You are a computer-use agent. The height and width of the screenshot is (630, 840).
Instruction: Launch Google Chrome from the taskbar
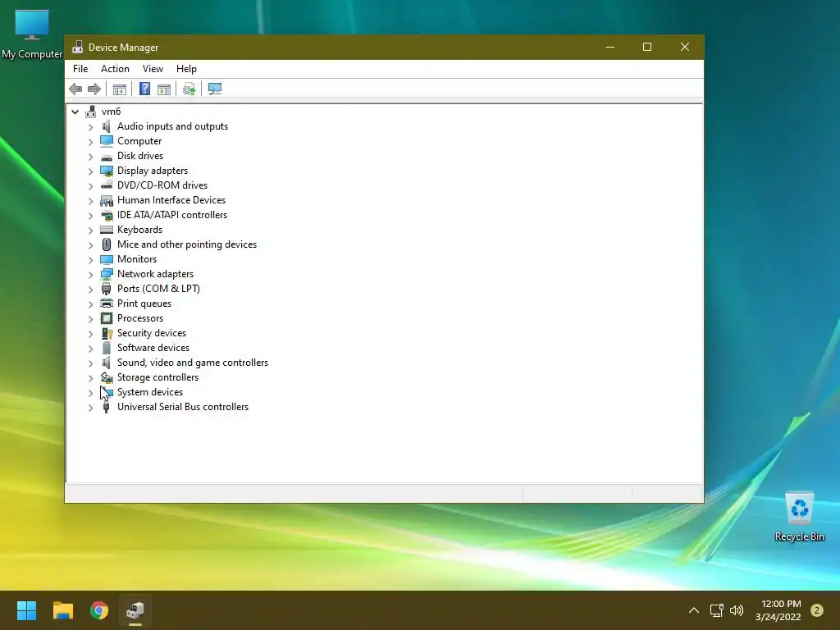point(99,610)
